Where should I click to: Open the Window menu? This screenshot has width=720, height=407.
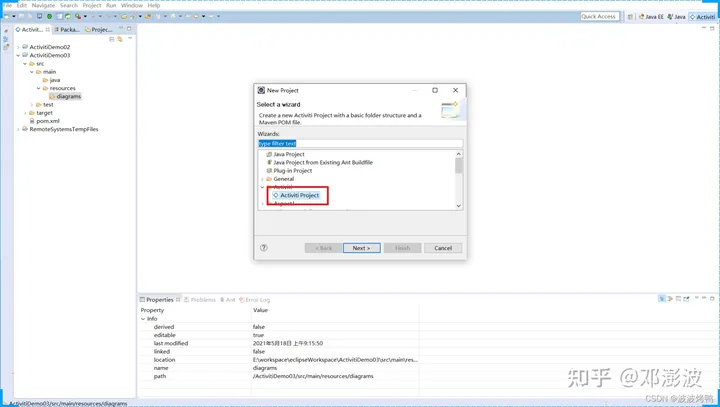132,6
